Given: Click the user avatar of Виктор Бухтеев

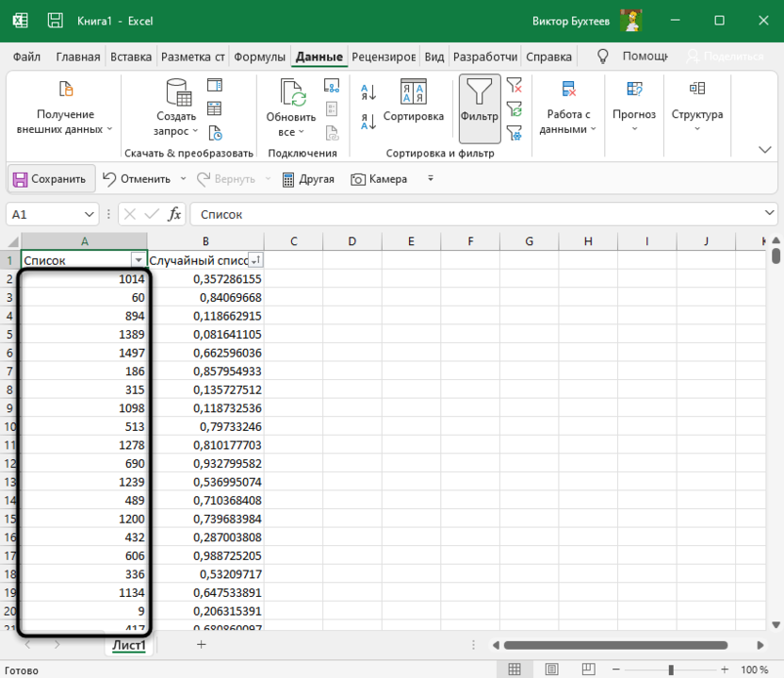Looking at the screenshot, I should [631, 21].
